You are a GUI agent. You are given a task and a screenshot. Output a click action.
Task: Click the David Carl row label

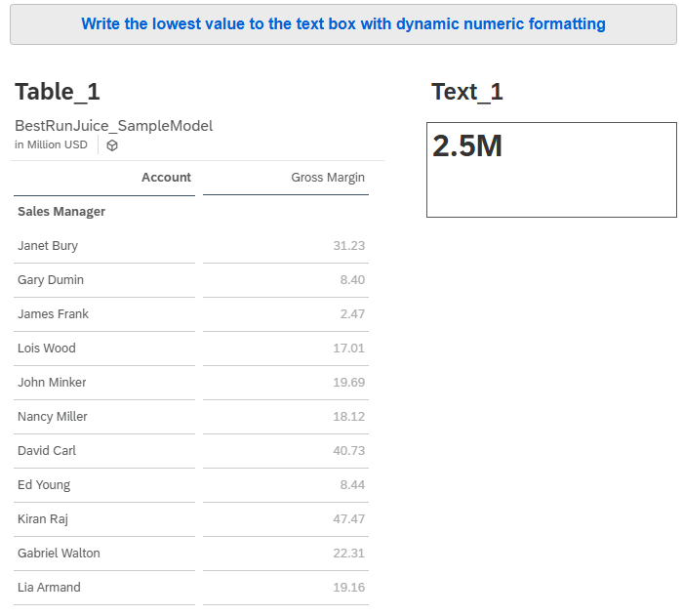coord(47,451)
